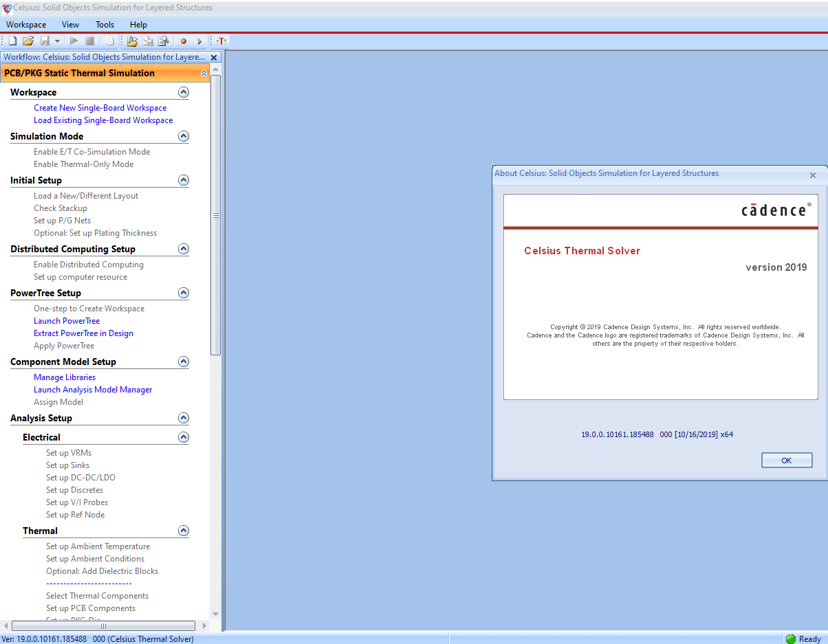Click the workflow panel vertical scrollbar thumb
Screen dimensions: 828x644
point(216,215)
